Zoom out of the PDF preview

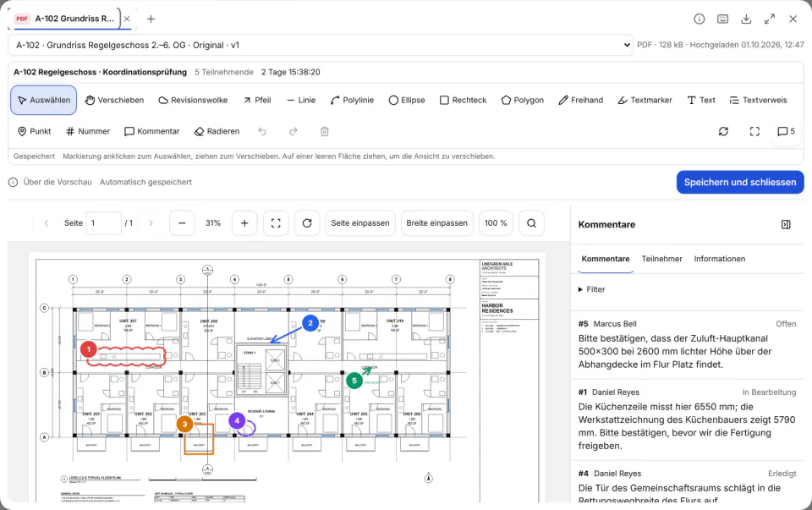182,223
